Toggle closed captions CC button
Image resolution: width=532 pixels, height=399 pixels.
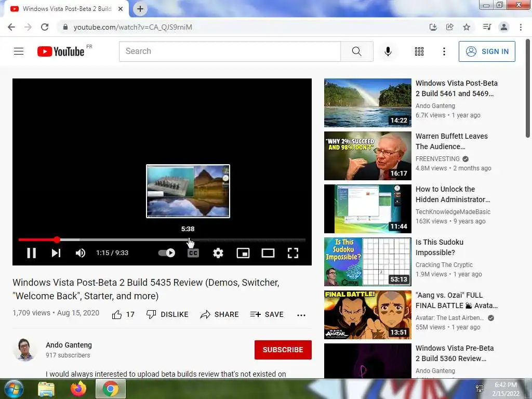pyautogui.click(x=193, y=253)
